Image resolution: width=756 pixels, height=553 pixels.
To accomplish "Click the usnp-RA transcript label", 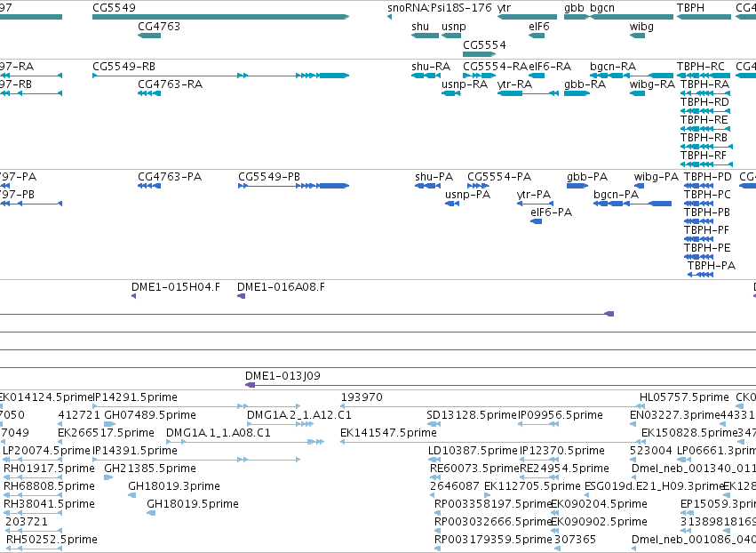I will tap(465, 84).
